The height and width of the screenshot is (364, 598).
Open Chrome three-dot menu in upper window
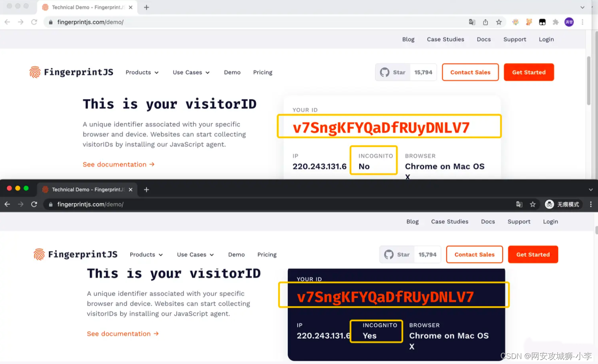tap(583, 22)
